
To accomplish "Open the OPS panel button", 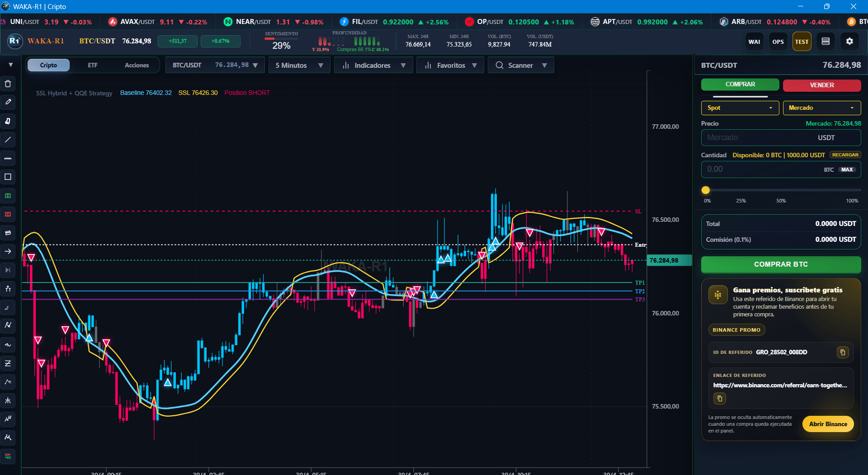I will click(778, 42).
